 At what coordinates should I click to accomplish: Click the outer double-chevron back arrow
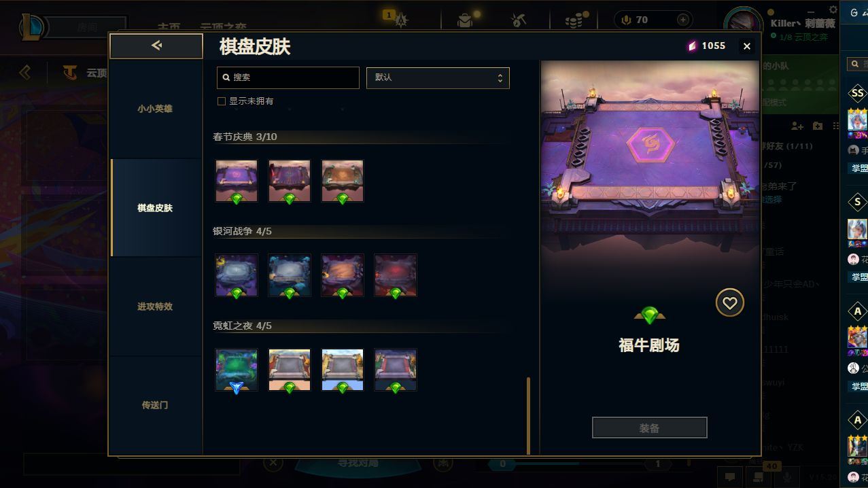point(25,72)
